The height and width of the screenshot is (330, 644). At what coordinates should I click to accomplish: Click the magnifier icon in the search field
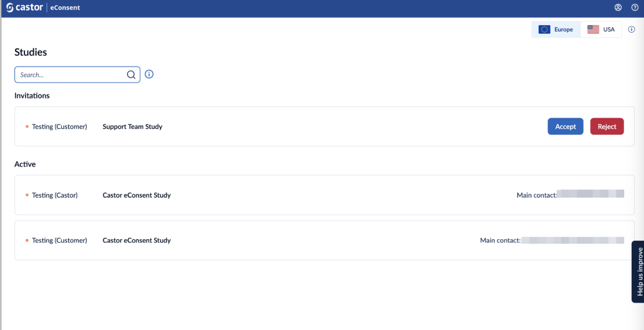[131, 75]
